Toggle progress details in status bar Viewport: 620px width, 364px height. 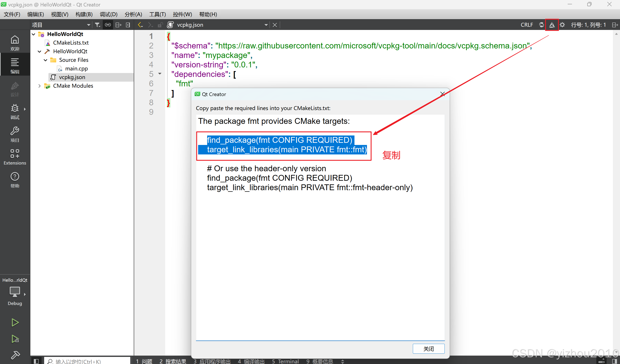pos(601,361)
